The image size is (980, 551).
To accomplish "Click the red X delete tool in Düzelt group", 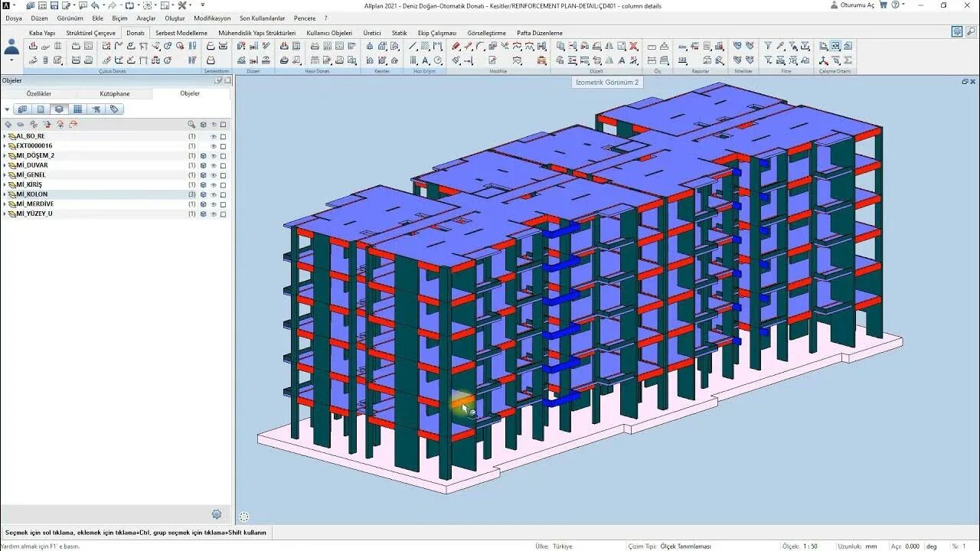I will [x=633, y=46].
